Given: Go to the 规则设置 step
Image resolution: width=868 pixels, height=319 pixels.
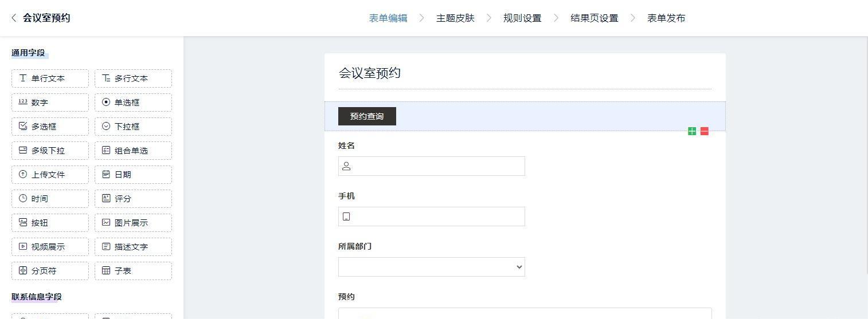Looking at the screenshot, I should [x=522, y=18].
